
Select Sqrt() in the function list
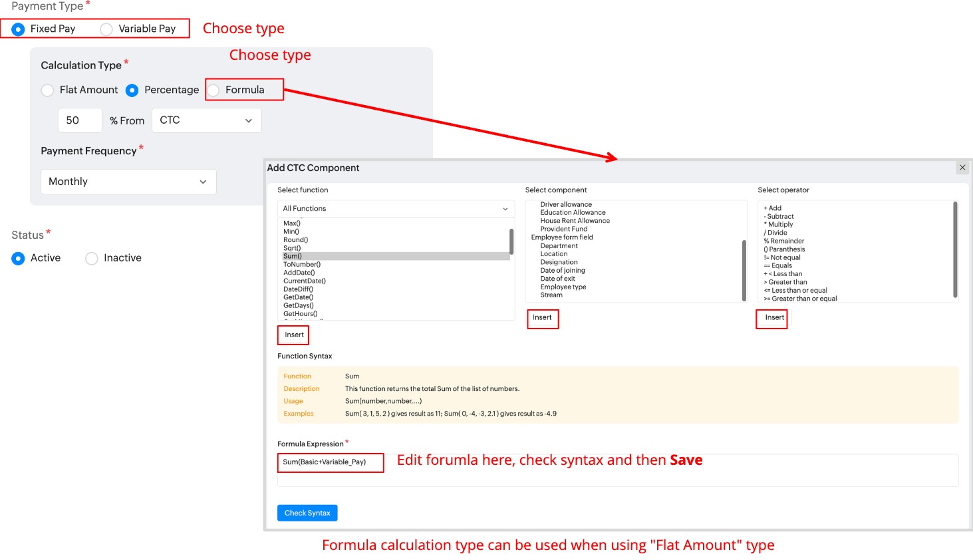[292, 248]
